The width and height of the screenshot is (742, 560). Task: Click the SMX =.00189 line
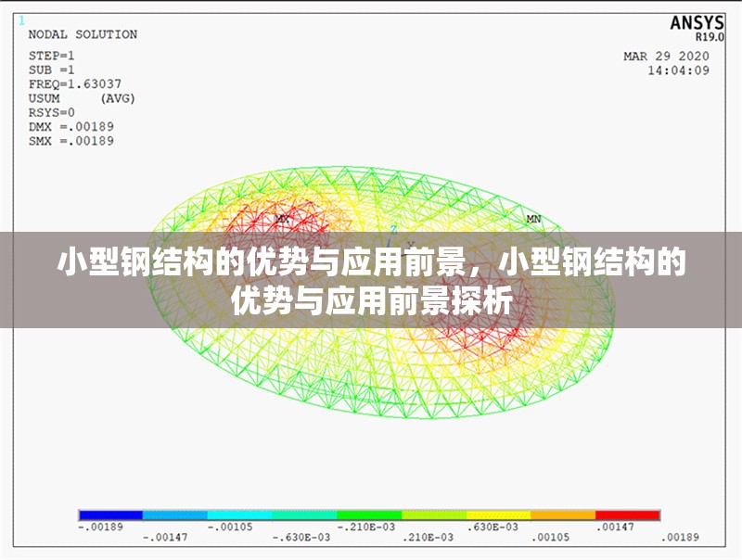[x=71, y=141]
